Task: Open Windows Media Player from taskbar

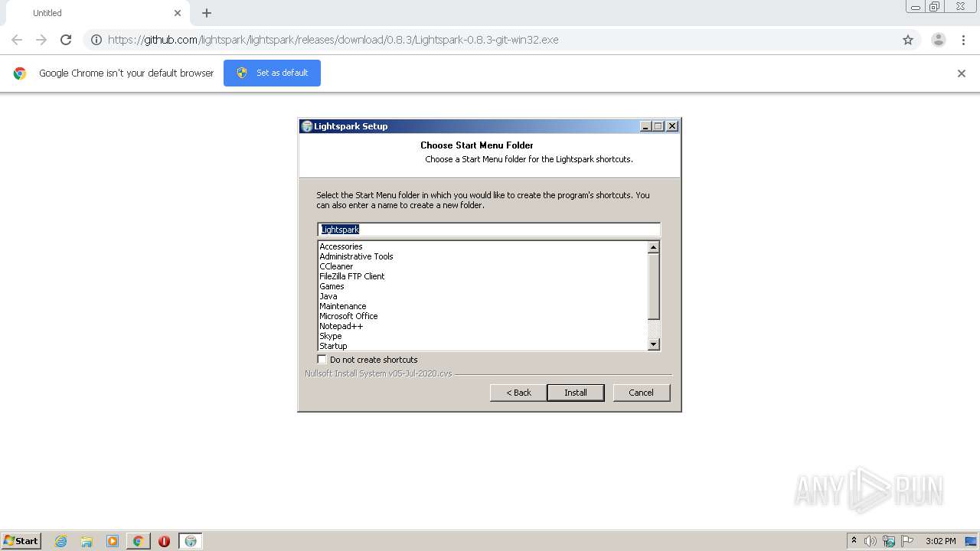Action: click(113, 541)
